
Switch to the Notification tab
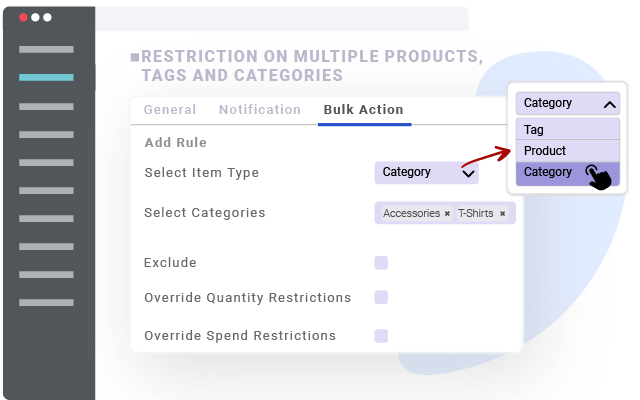pos(260,110)
